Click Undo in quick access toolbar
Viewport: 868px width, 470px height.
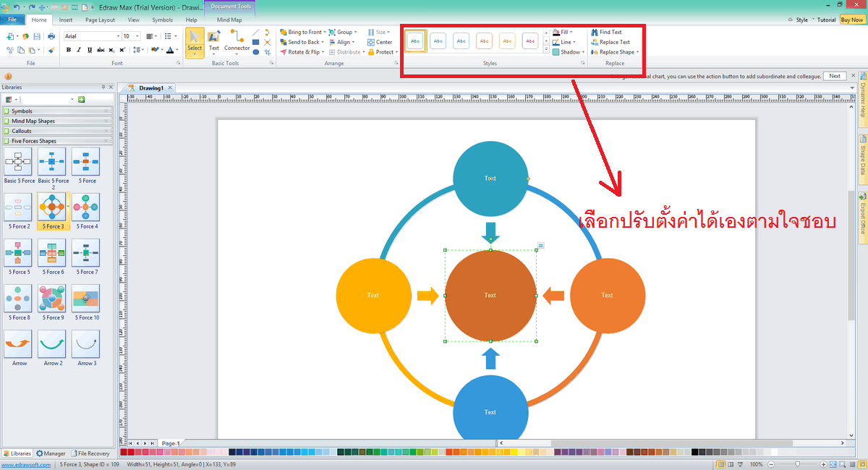(x=16, y=7)
